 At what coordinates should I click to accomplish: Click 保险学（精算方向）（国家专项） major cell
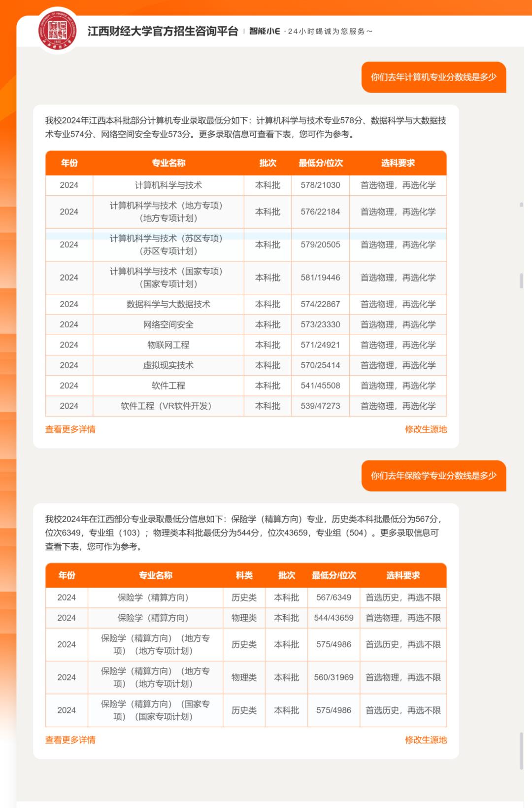[x=155, y=710]
